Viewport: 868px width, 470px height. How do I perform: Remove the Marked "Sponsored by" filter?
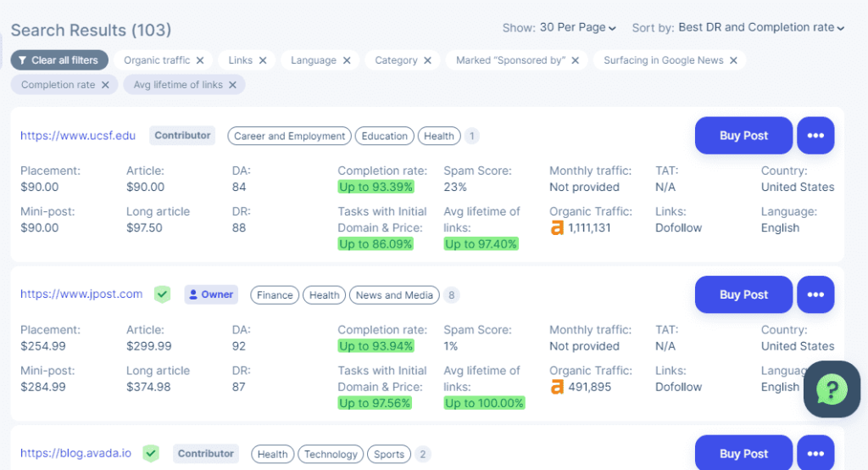coord(576,60)
